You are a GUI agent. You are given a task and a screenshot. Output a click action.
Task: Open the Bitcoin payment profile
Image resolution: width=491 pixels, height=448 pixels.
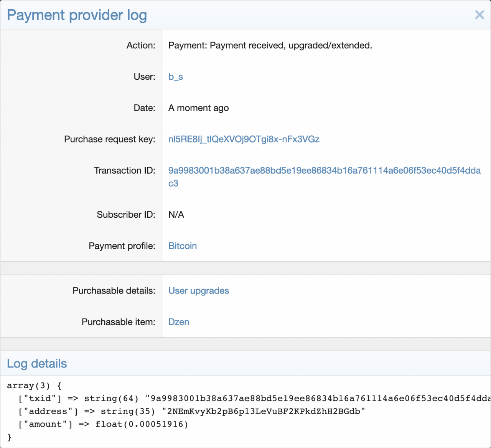(183, 246)
